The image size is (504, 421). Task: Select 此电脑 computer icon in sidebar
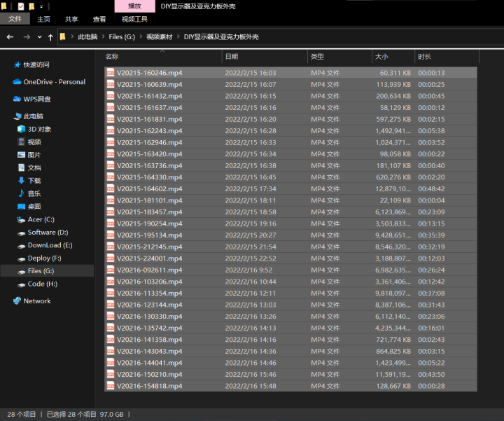tap(17, 116)
